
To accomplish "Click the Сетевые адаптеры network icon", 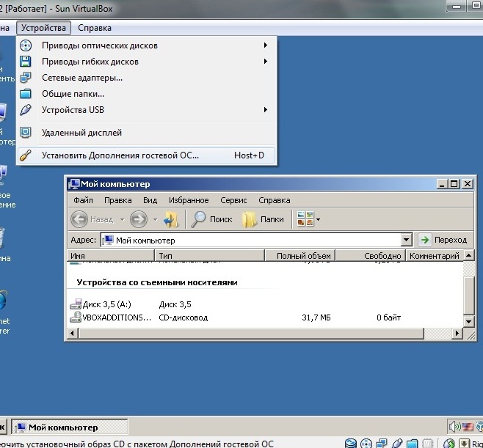I will [x=26, y=78].
